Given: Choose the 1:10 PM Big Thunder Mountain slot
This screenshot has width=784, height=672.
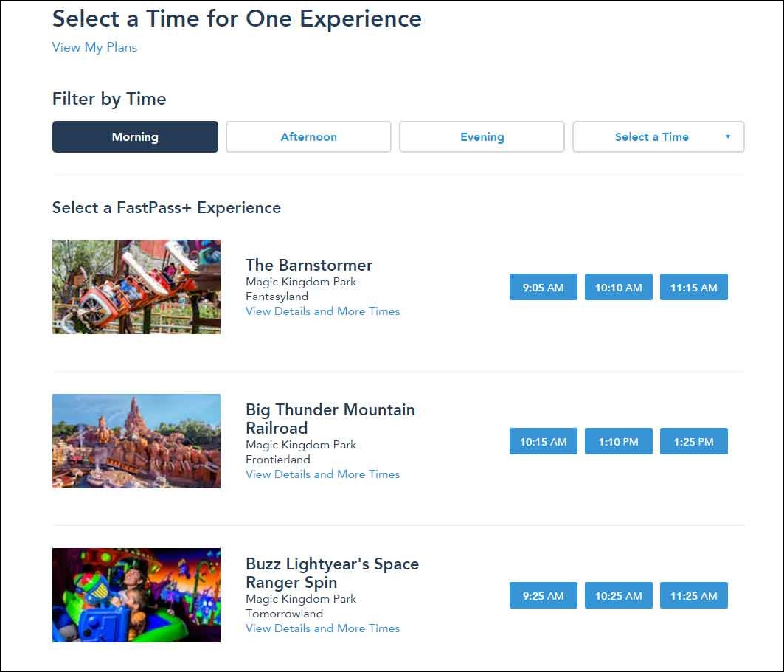Looking at the screenshot, I should click(x=618, y=440).
